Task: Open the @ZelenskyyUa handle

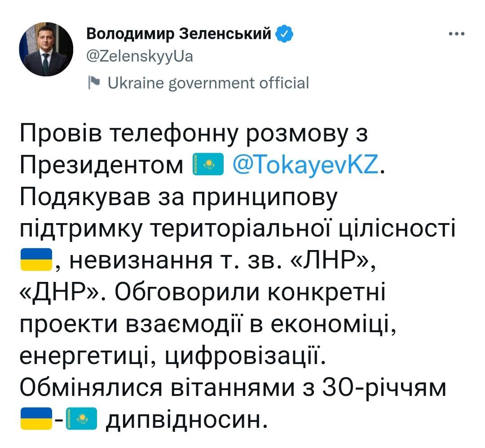Action: (x=139, y=57)
